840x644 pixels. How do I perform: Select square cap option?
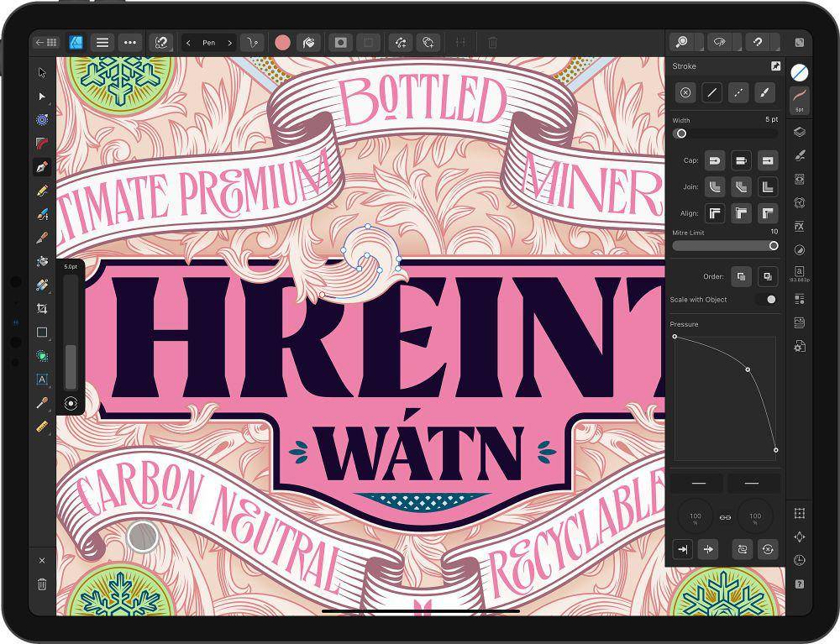[768, 160]
